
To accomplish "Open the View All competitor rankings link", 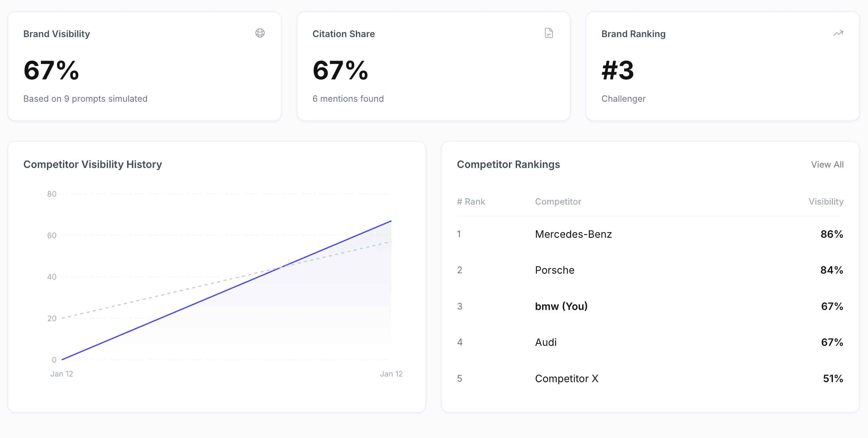I will (827, 164).
